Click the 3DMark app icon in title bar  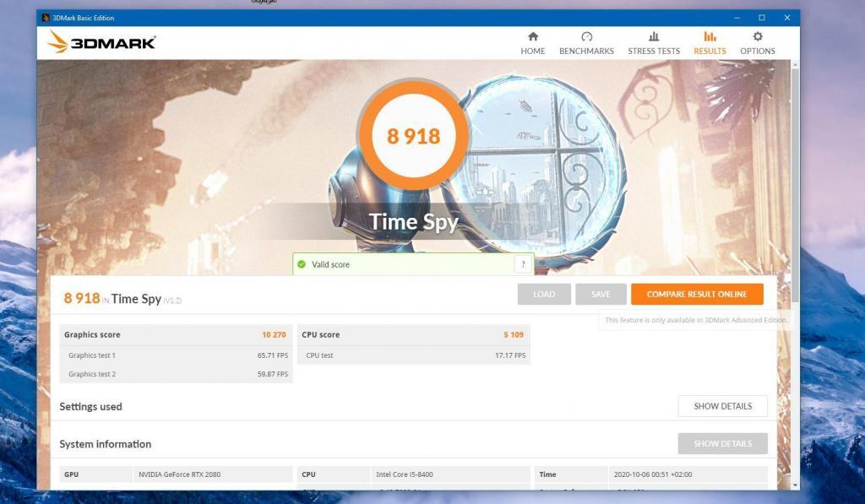46,18
